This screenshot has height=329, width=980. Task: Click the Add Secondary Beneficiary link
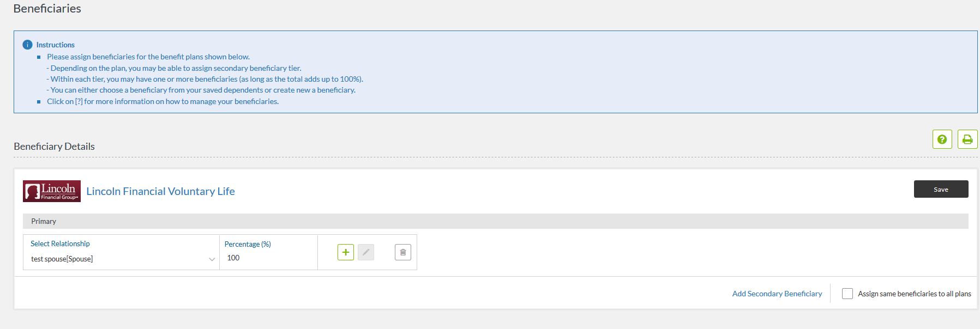tap(777, 294)
